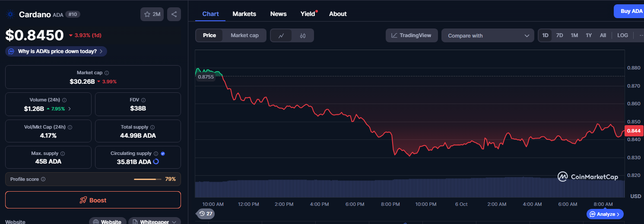644x224 pixels.
Task: Select the 7D time range
Action: pyautogui.click(x=559, y=35)
